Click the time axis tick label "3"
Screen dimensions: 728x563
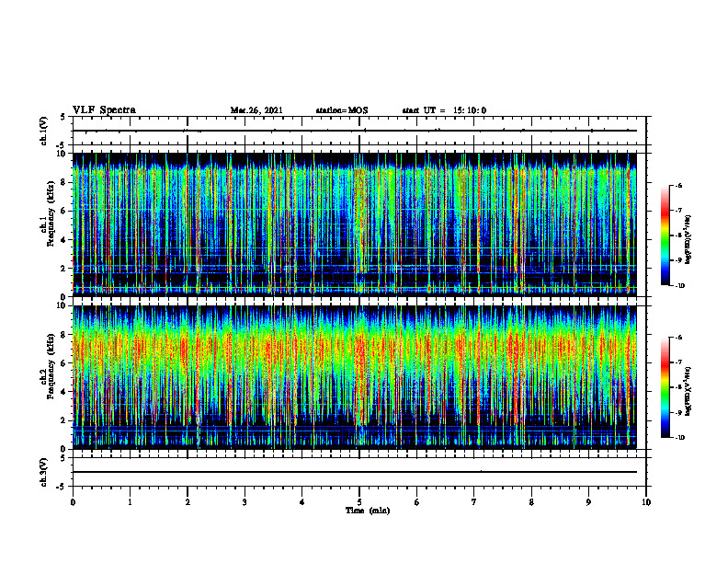(245, 502)
